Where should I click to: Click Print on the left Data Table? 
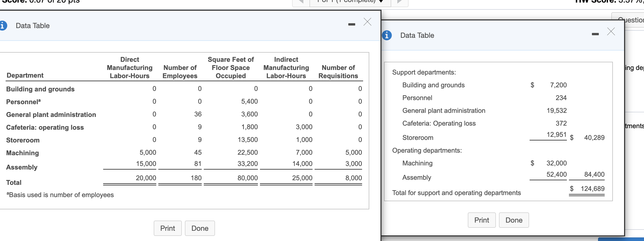[168, 228]
